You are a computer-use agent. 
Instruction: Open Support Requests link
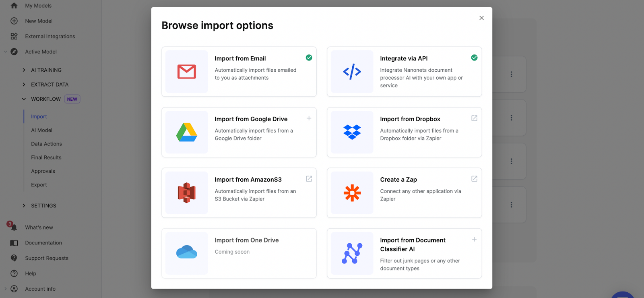click(x=47, y=258)
